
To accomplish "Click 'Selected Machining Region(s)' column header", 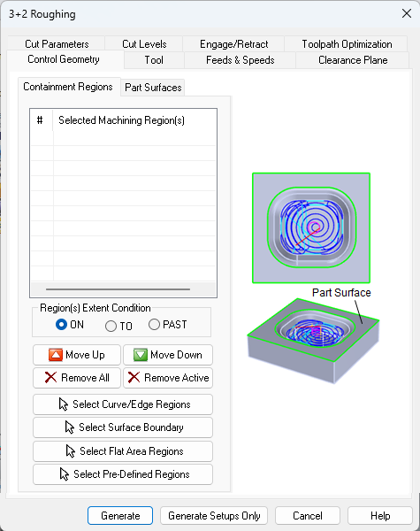I will (134, 120).
